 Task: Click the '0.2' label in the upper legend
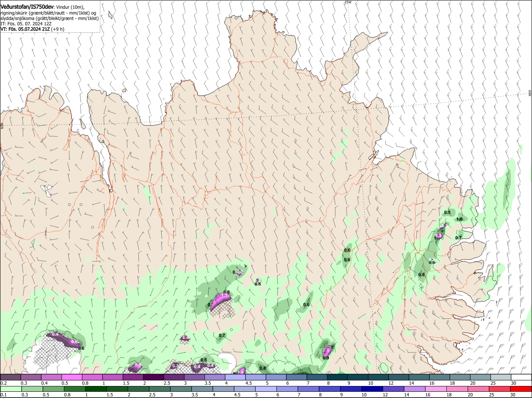[3, 383]
